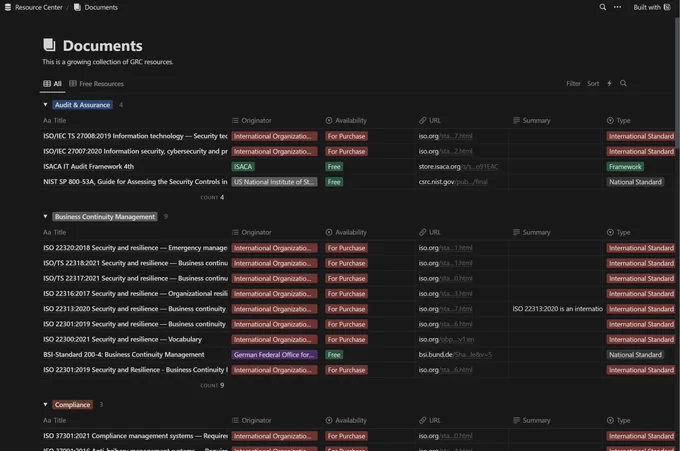Click Free availability tag in ISACA row

[x=334, y=167]
